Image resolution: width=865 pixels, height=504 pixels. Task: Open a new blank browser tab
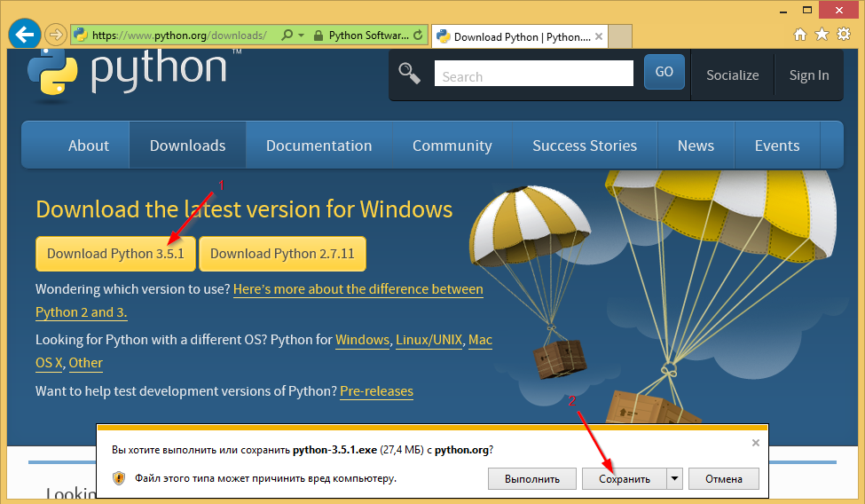(x=620, y=37)
